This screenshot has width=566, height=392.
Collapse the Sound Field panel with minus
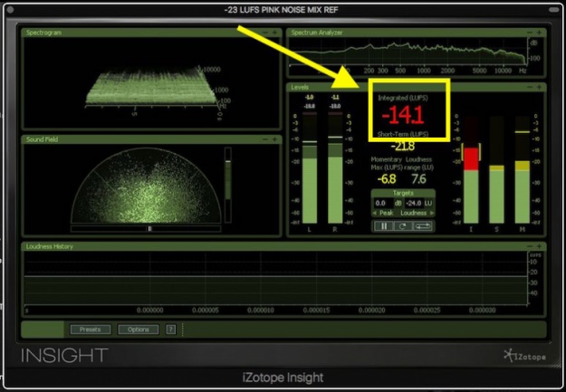265,139
